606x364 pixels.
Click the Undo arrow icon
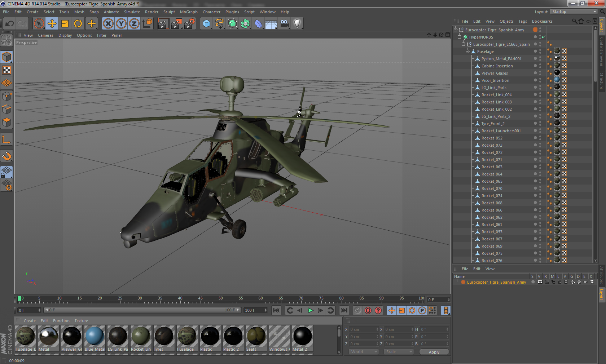(10, 24)
